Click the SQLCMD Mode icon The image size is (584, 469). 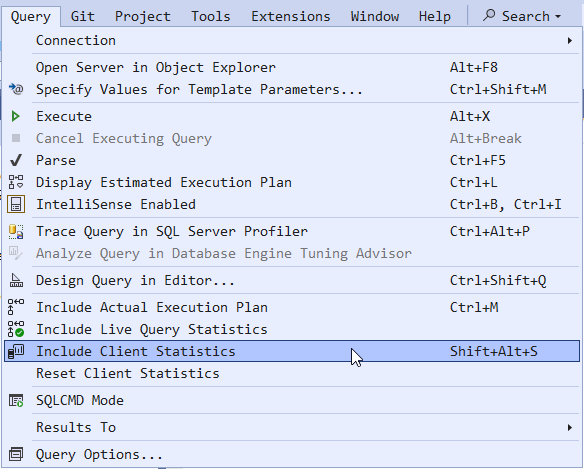16,400
